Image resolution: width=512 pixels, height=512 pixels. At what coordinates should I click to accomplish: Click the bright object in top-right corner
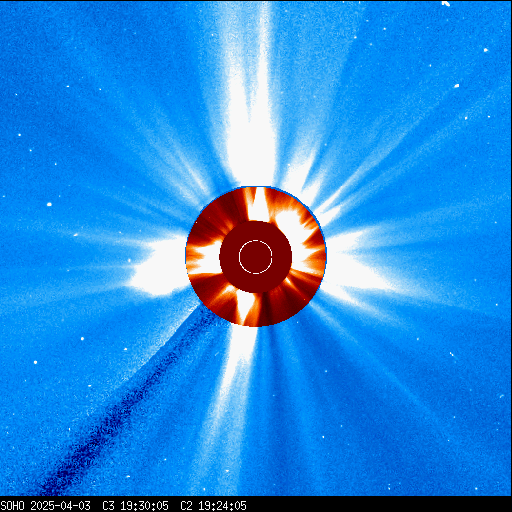click(x=446, y=3)
